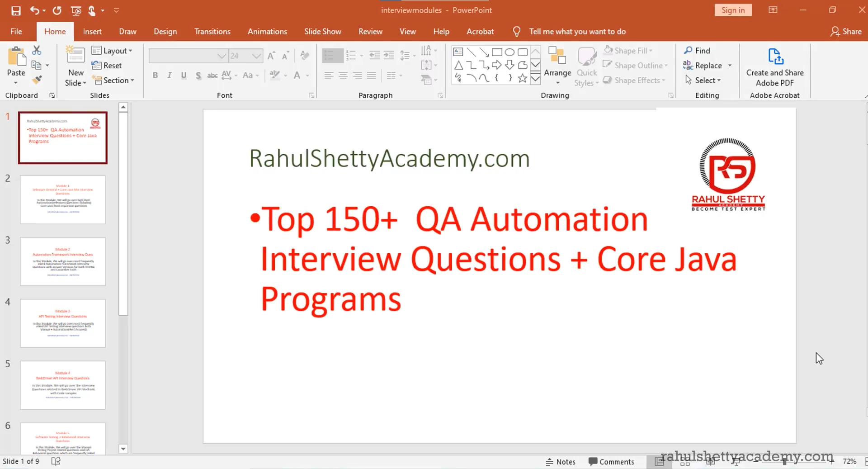Open the Layout dropdown
This screenshot has width=868, height=469.
[x=112, y=51]
